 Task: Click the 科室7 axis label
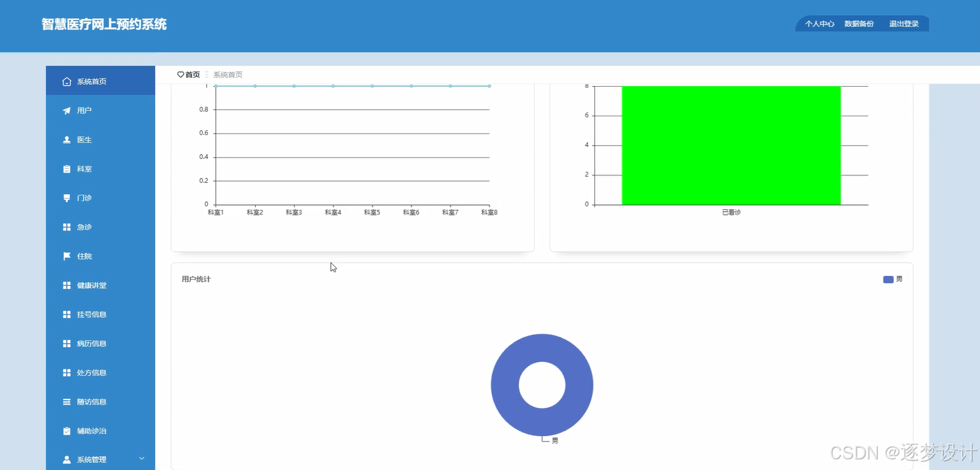pos(450,212)
